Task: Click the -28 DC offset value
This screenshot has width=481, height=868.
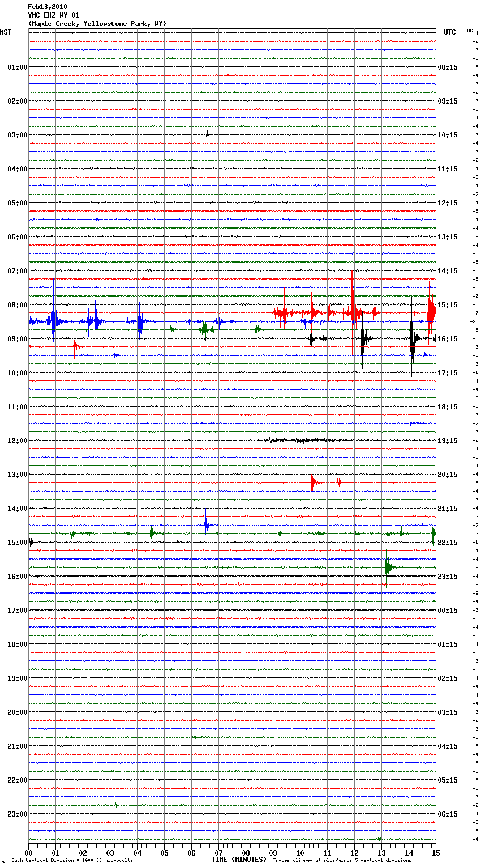Action: tap(474, 321)
